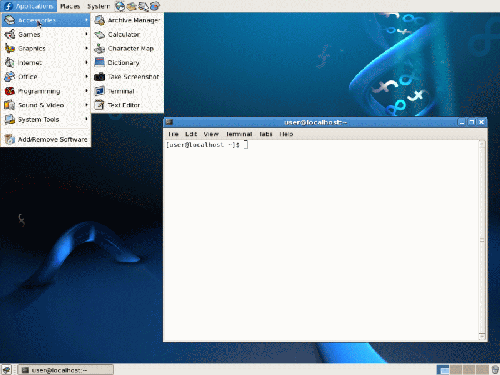
Task: Expand the Office submenu
Action: click(x=46, y=77)
